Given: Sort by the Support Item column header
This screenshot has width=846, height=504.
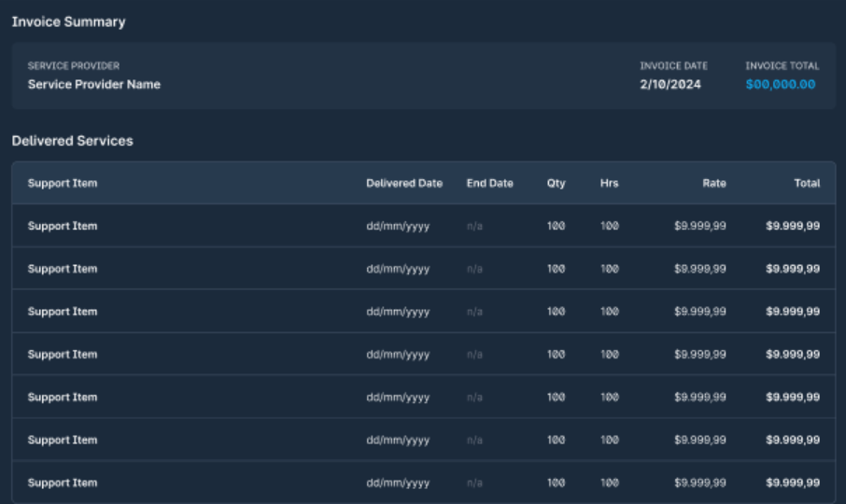Looking at the screenshot, I should pos(63,183).
